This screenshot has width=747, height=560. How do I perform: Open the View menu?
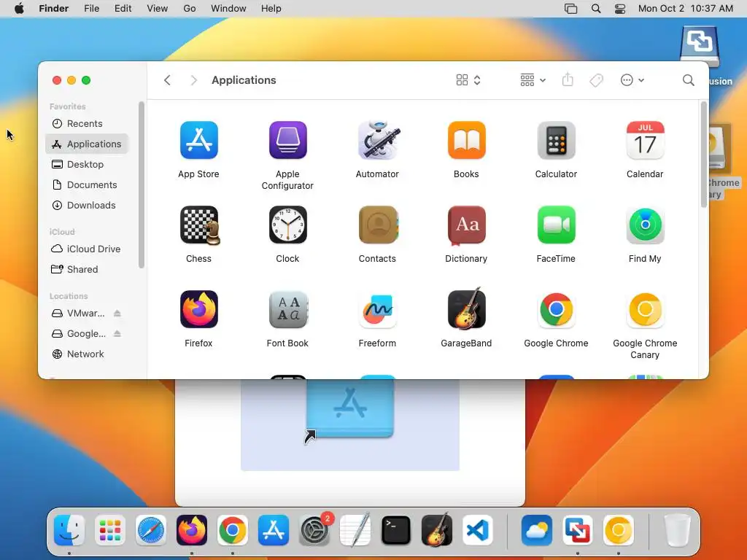[x=158, y=9]
